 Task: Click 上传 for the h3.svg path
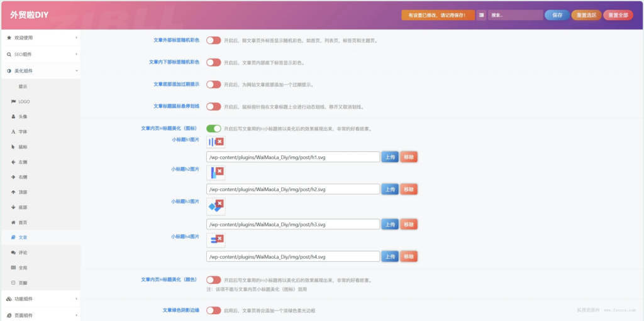tap(390, 224)
